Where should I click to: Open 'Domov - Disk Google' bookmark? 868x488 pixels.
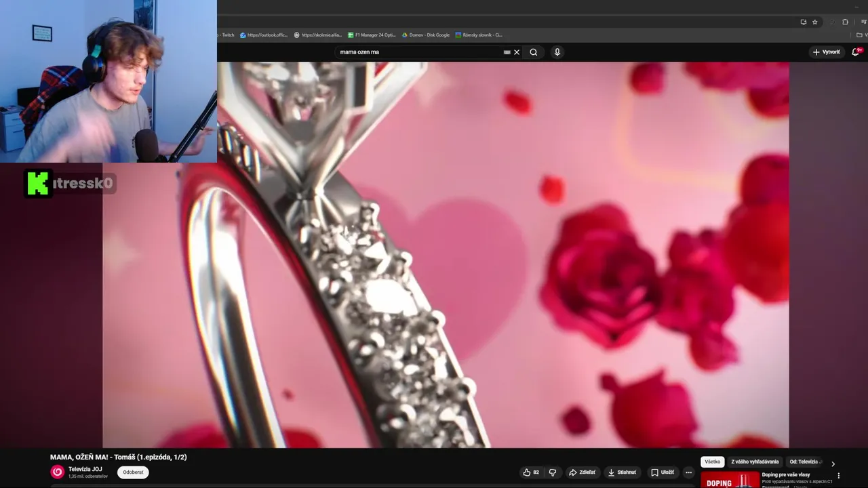point(426,35)
